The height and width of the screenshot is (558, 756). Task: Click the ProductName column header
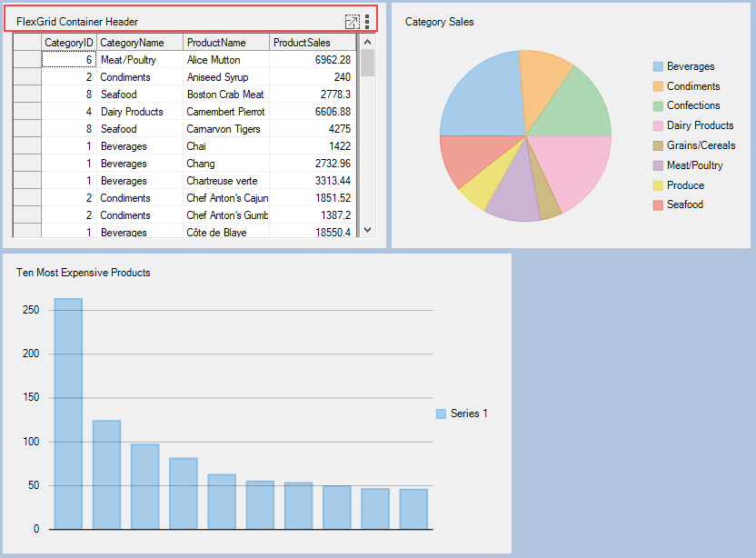pyautogui.click(x=225, y=43)
